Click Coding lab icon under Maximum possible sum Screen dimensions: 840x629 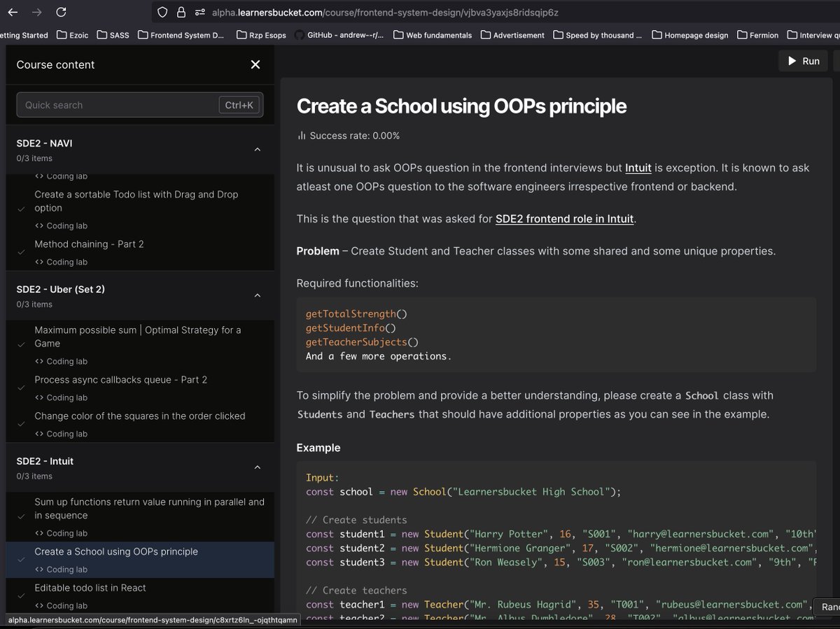tap(39, 361)
